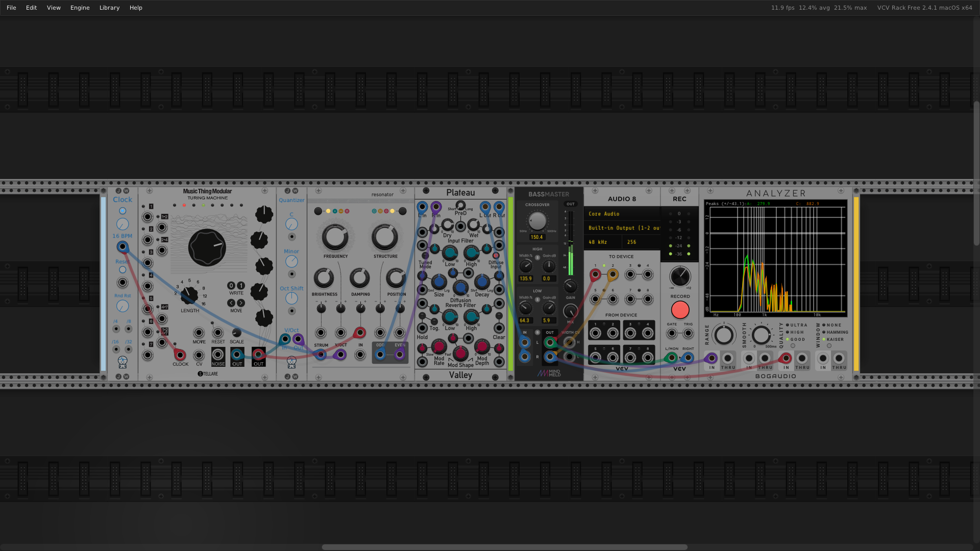Click the Turing Machine CLOCK input jack

pos(180,354)
